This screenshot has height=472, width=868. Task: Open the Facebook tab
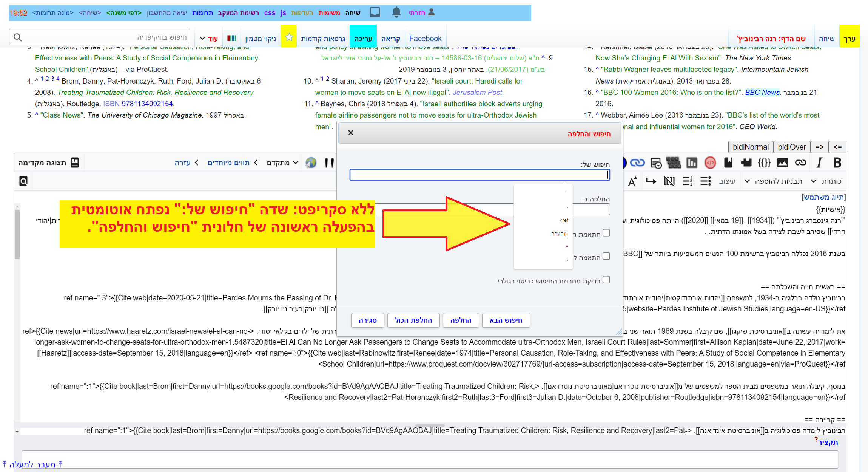[x=426, y=39]
